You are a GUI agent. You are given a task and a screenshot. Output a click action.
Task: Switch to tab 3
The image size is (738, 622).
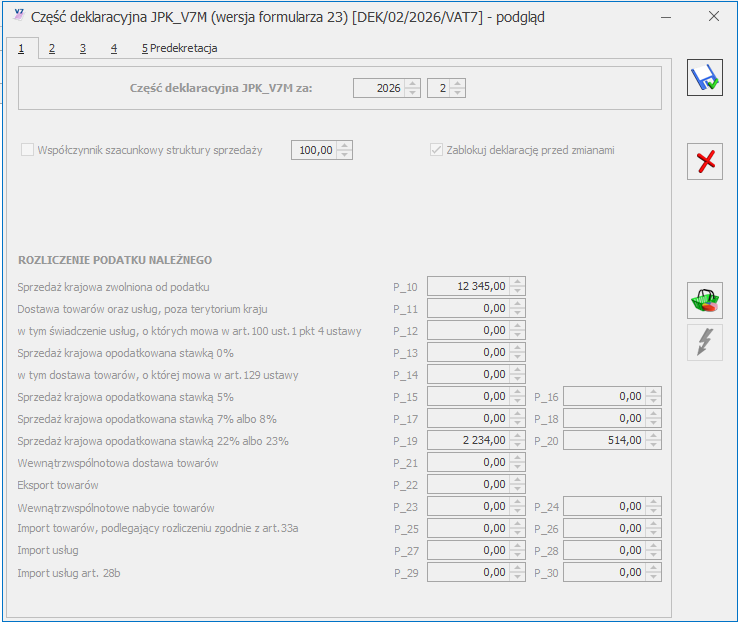[x=83, y=48]
